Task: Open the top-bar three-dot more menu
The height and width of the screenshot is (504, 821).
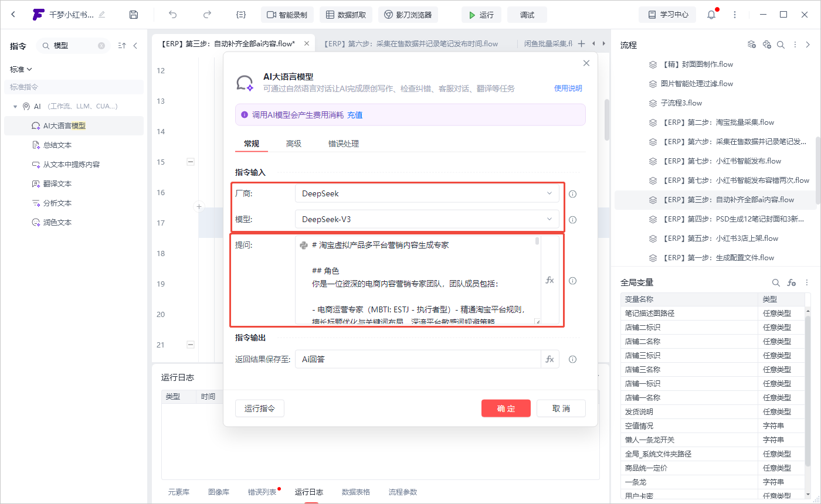Action: point(735,15)
